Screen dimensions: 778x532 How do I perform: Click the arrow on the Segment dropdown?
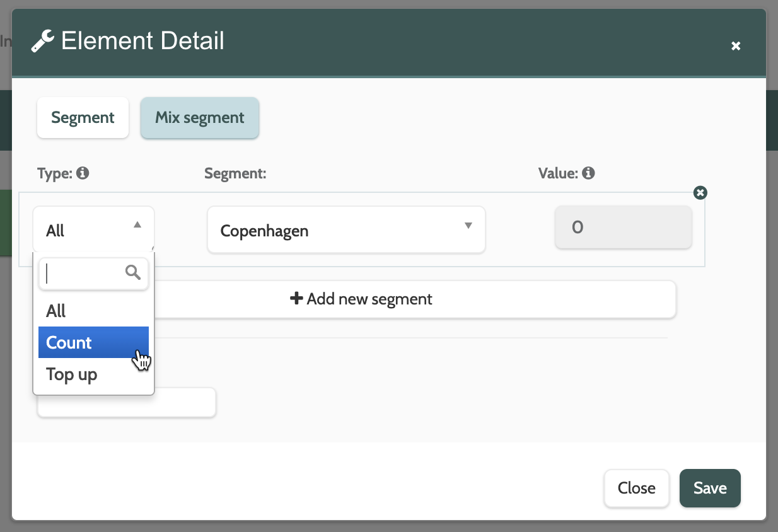[x=468, y=226]
